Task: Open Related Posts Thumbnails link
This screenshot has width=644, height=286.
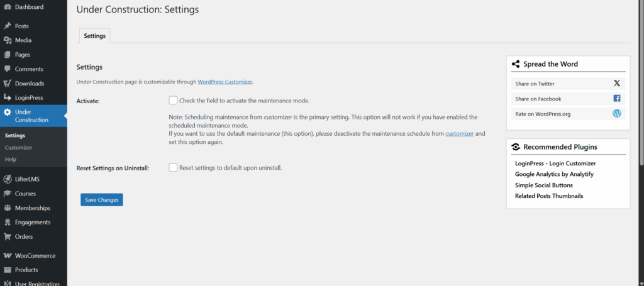Action: click(x=549, y=195)
